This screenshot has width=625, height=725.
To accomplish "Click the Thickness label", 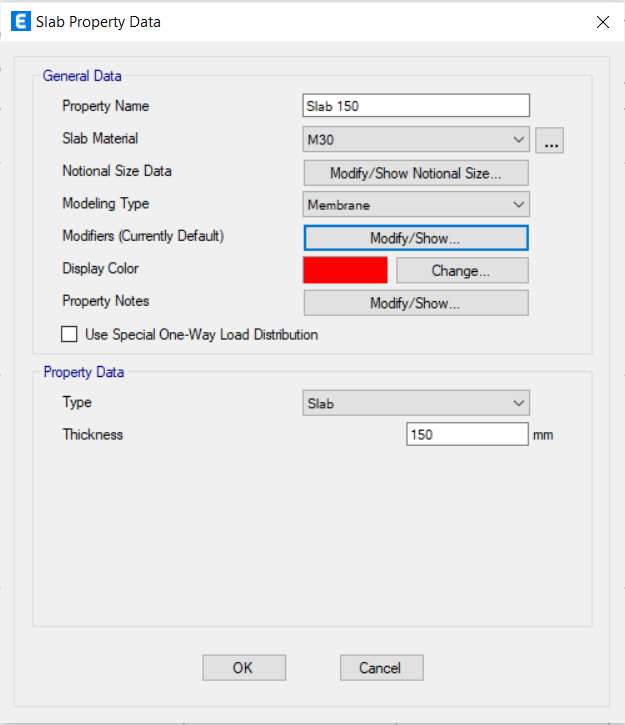I will point(93,435).
